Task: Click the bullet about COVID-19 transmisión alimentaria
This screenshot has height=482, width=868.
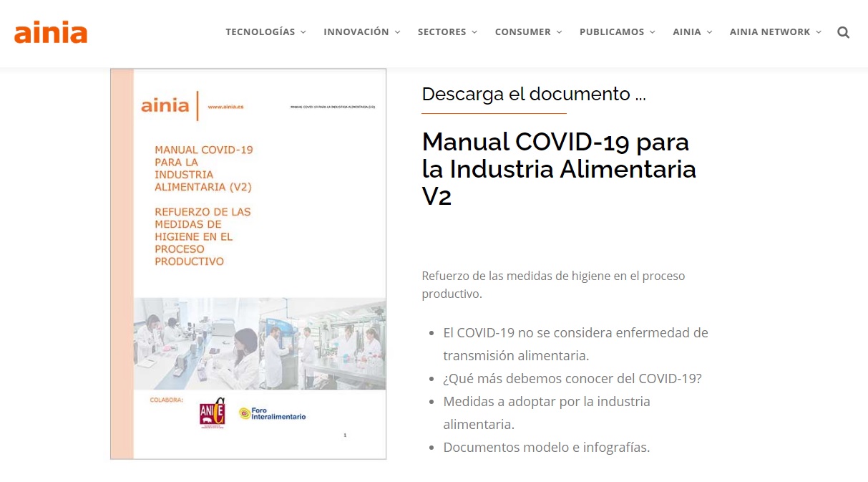Action: point(575,344)
